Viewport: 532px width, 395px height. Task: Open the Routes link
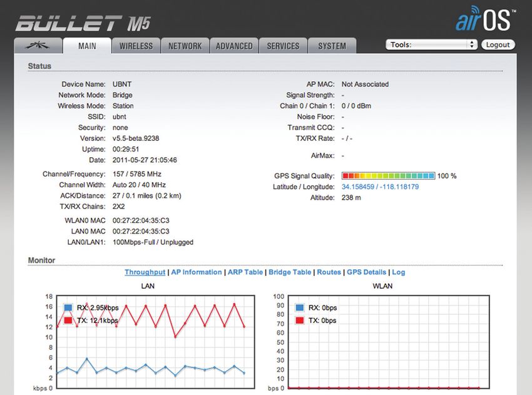pyautogui.click(x=329, y=272)
